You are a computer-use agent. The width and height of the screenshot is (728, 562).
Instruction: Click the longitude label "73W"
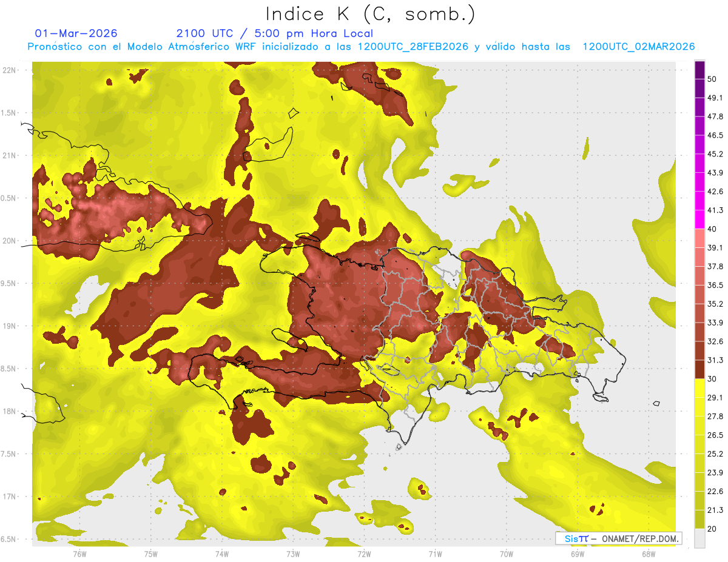point(293,554)
